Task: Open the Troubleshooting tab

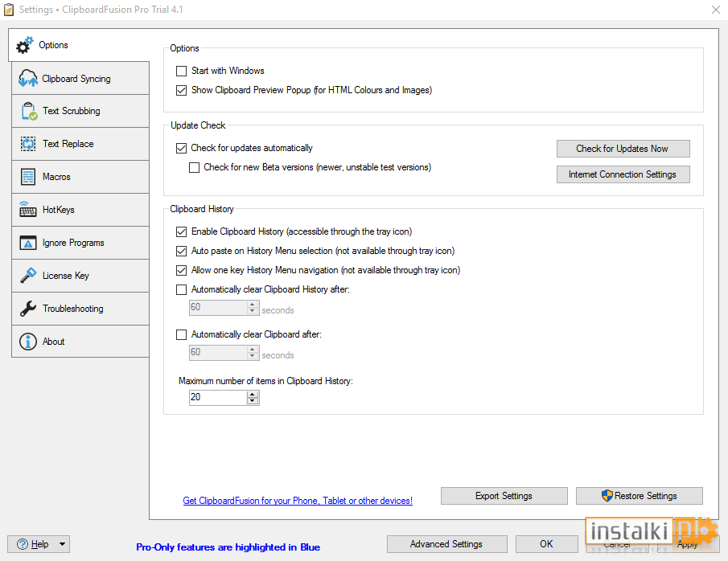Action: click(x=80, y=309)
